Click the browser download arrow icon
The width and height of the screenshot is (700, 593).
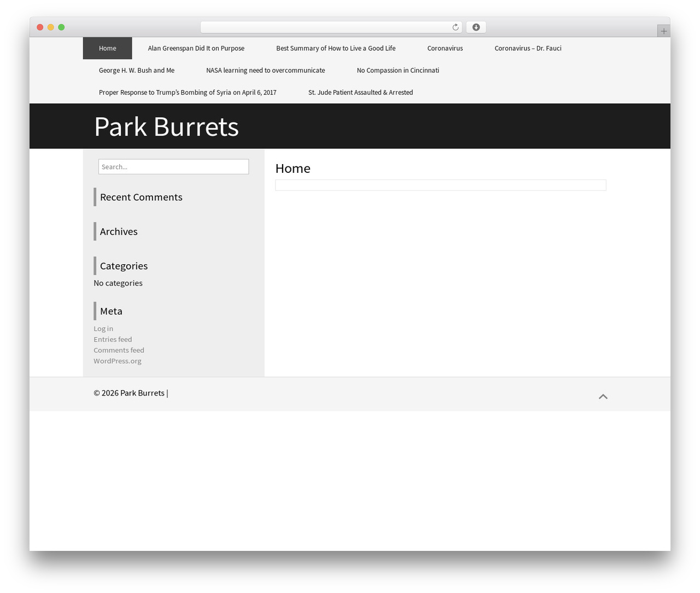click(x=476, y=27)
